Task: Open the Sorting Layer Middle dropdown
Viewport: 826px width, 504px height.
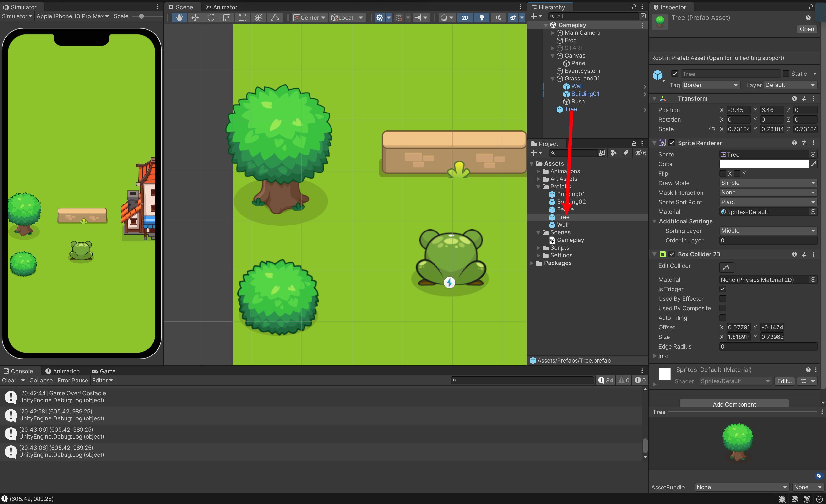Action: click(768, 231)
